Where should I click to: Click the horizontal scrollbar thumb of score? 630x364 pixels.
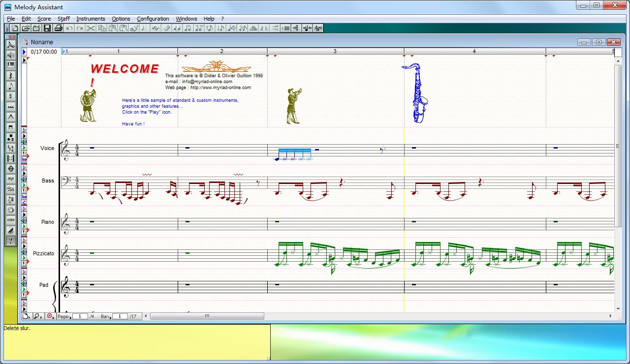(x=207, y=316)
